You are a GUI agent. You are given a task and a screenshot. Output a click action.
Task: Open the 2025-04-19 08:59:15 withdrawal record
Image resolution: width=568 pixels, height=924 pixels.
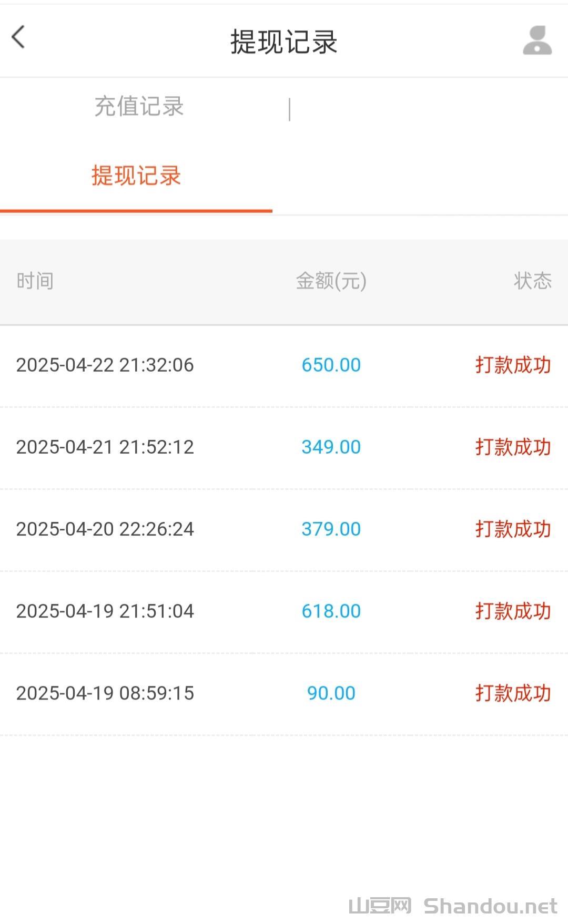pos(105,693)
